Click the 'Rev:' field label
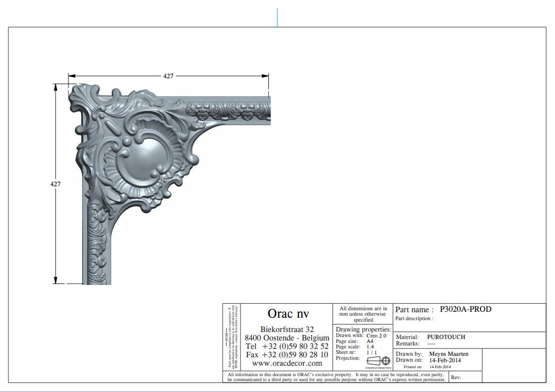 456,378
